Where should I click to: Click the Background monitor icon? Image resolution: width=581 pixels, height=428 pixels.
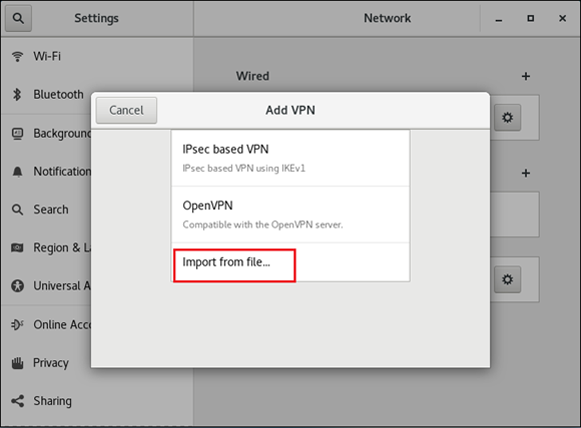(17, 133)
